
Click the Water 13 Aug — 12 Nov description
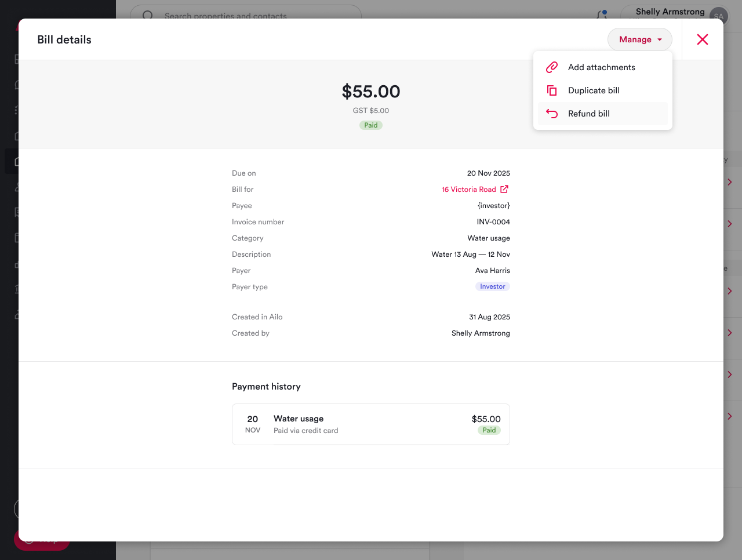coord(471,254)
